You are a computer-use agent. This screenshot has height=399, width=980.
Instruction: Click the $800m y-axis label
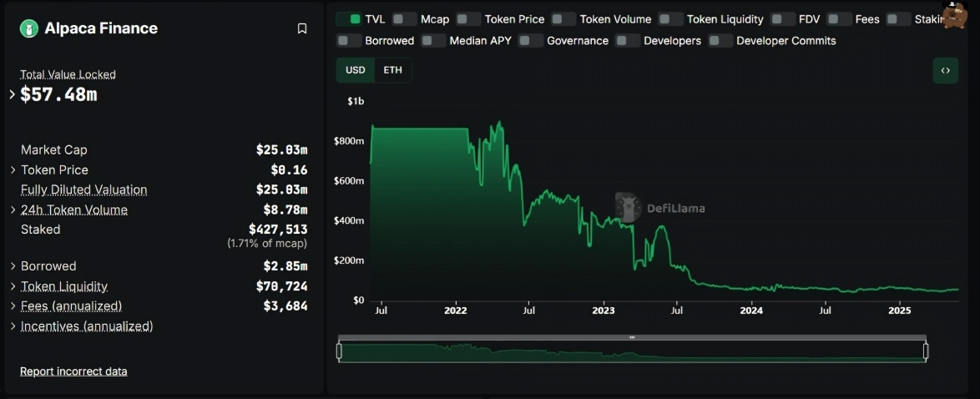(350, 141)
